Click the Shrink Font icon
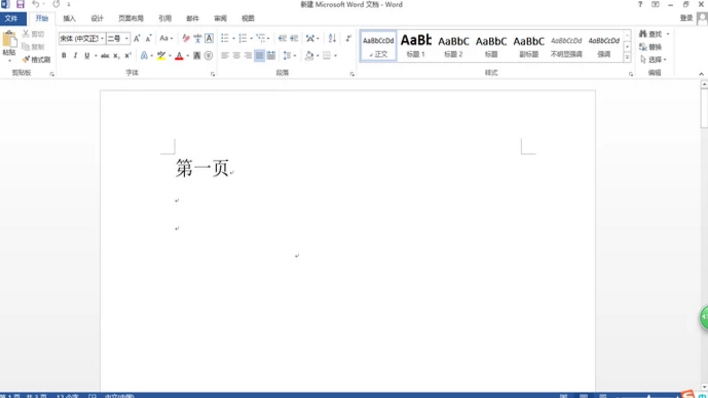Viewport: 708px width, 398px height. [x=148, y=38]
